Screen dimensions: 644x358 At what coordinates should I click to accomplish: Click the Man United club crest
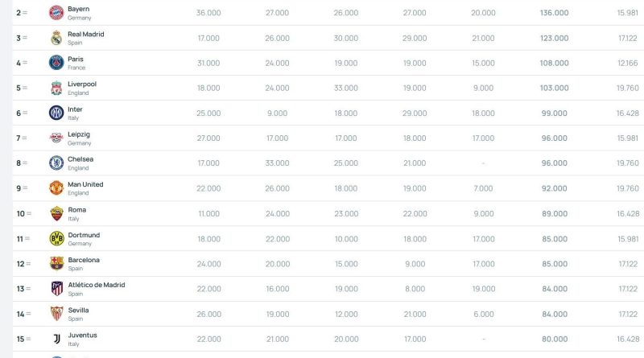click(x=56, y=188)
